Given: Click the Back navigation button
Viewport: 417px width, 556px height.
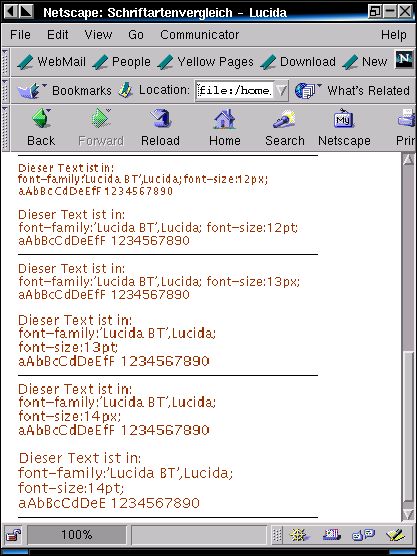Looking at the screenshot, I should (x=41, y=127).
